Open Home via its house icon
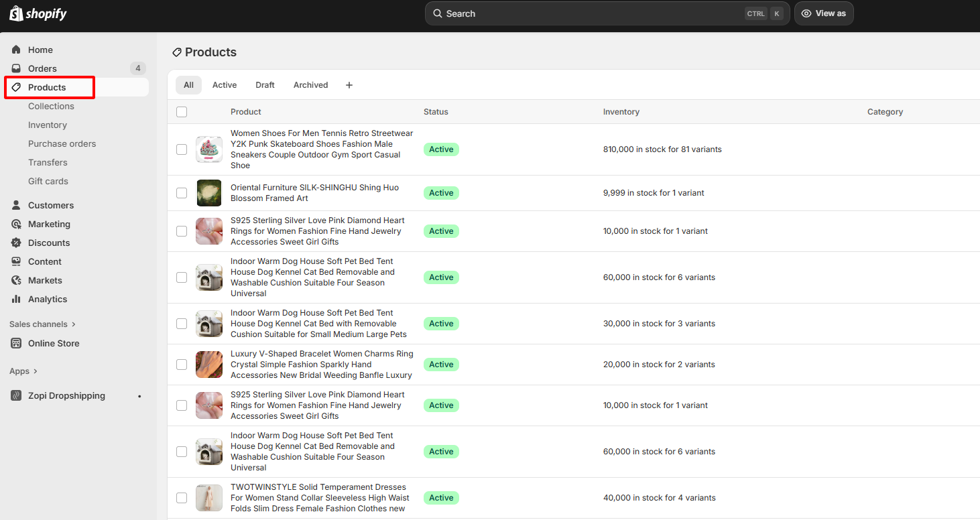980x520 pixels. pyautogui.click(x=16, y=50)
